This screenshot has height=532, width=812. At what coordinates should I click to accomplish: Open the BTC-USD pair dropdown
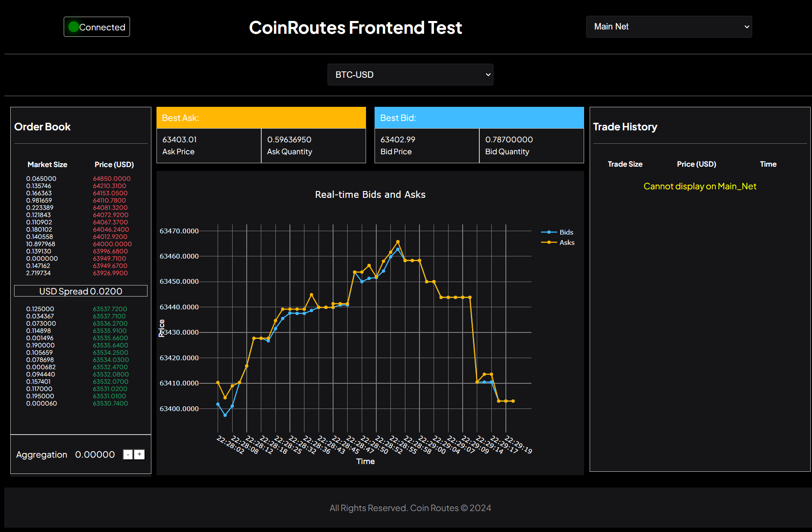(x=410, y=75)
